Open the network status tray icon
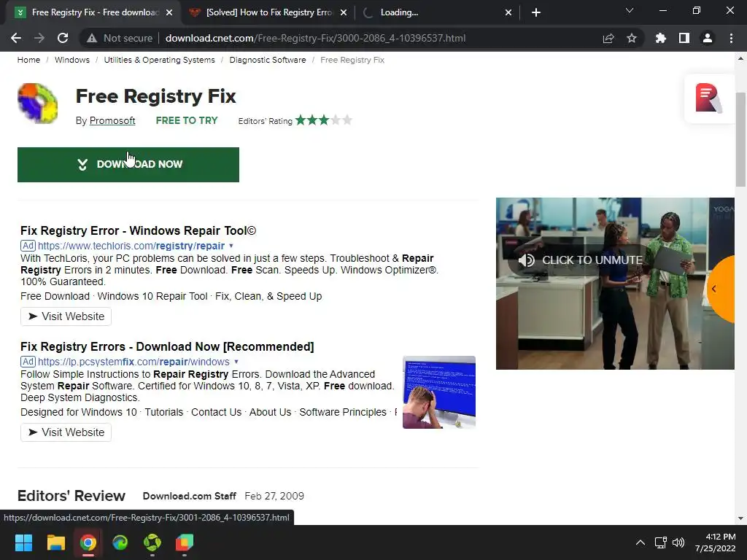This screenshot has width=747, height=560. (x=660, y=542)
